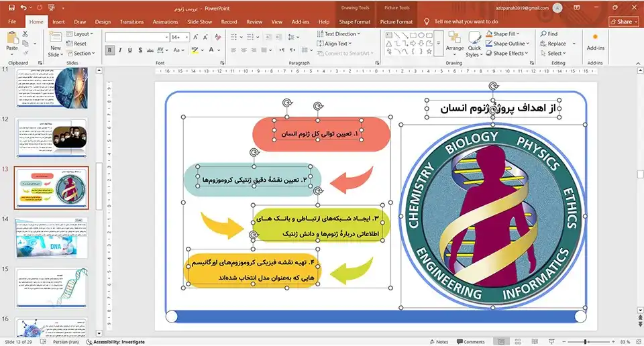Screen dimensions: 644x346
Task: Click the Reset slide button
Action: 76,44
